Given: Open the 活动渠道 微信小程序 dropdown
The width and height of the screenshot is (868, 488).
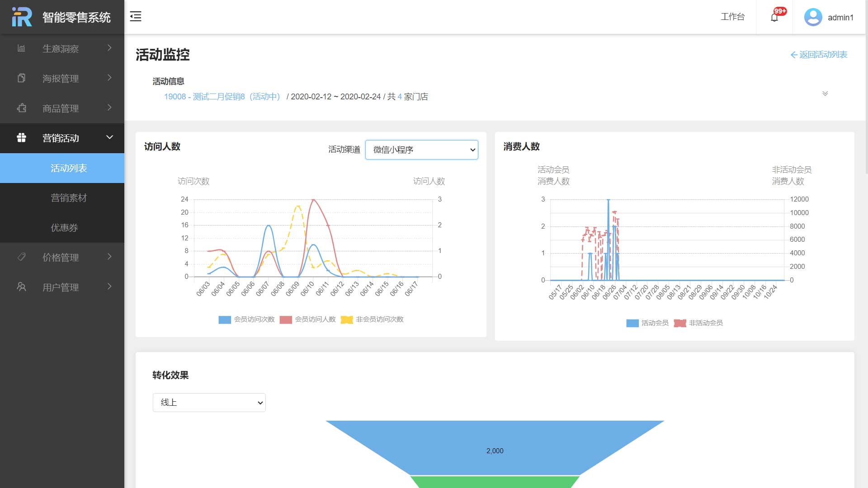Looking at the screenshot, I should coord(421,150).
